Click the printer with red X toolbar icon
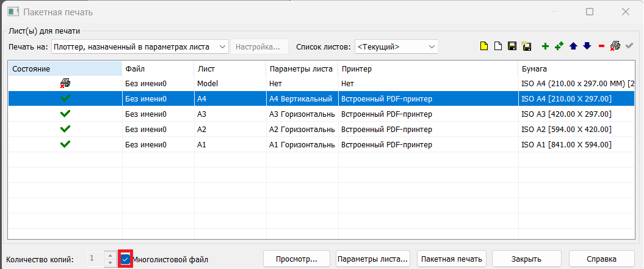644x269 pixels. click(615, 46)
